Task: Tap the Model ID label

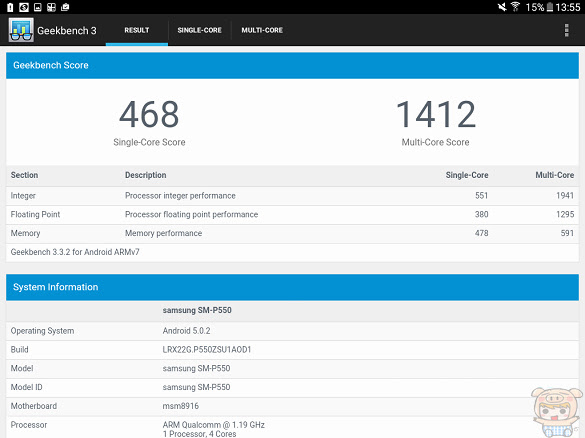Action: tap(26, 387)
